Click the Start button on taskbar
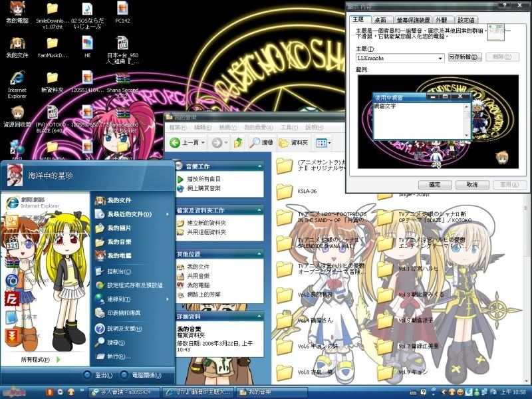The image size is (532, 399). pyautogui.click(x=14, y=392)
